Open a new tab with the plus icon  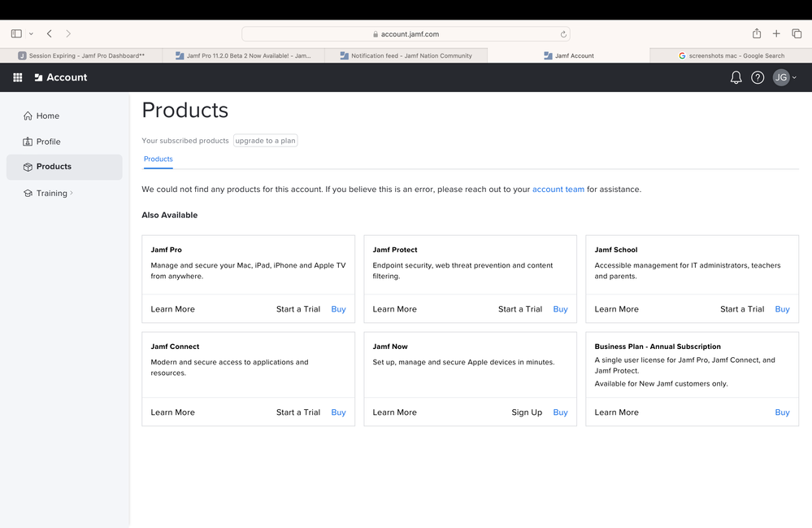pos(776,33)
